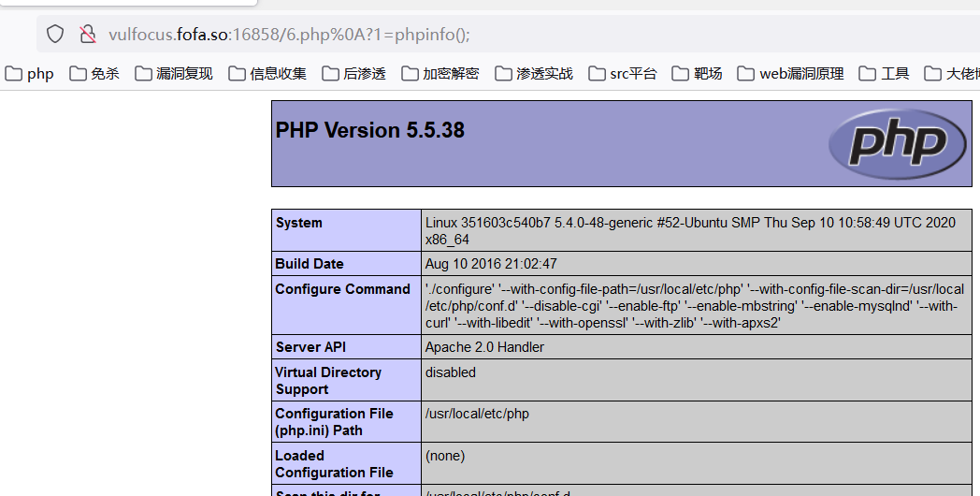Image resolution: width=980 pixels, height=496 pixels.
Task: Click the Aug 10 2016 21:02:47 value
Action: click(491, 264)
